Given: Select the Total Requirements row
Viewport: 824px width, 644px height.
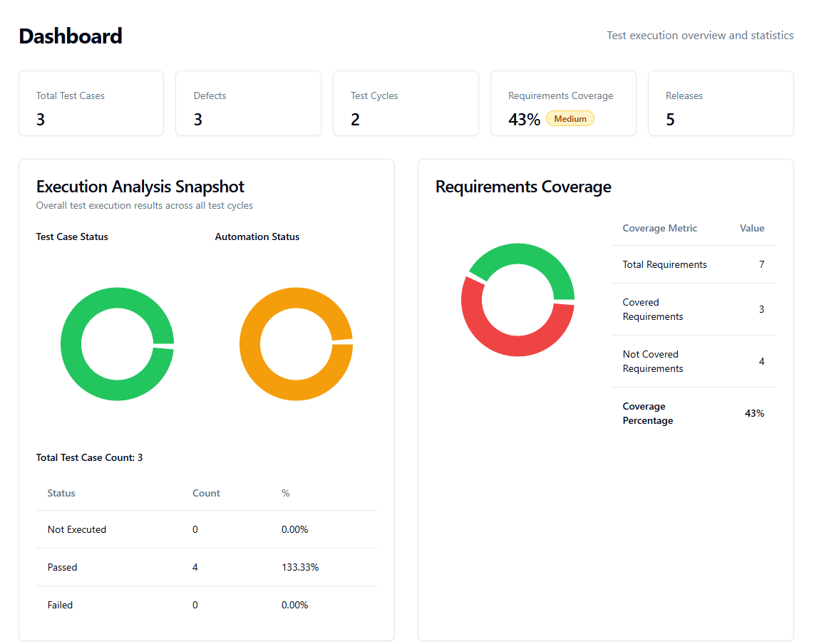Looking at the screenshot, I should 693,264.
